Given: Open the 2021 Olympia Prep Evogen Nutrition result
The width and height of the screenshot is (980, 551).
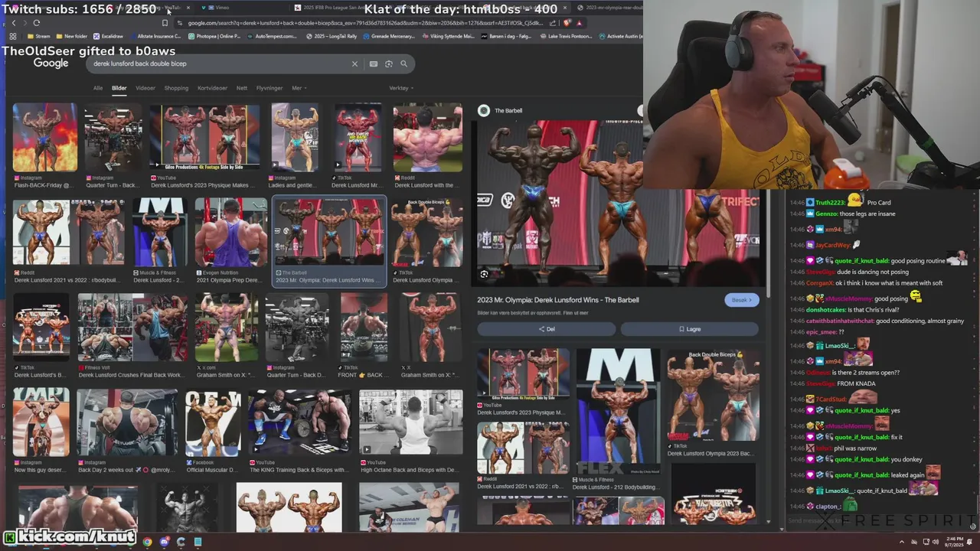Looking at the screenshot, I should pos(231,233).
